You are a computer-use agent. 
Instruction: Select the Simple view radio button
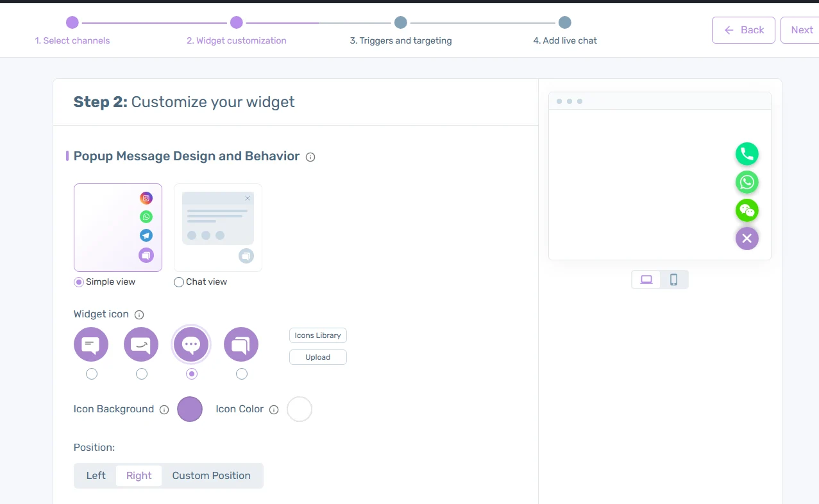coord(79,282)
